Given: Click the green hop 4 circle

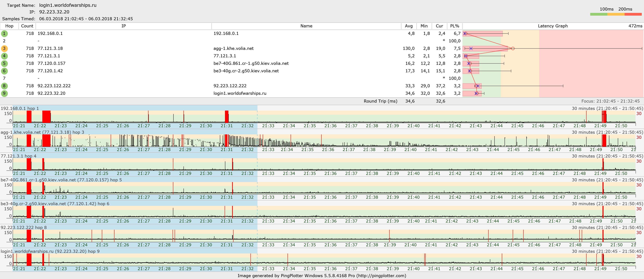Looking at the screenshot, I should 4,56.
